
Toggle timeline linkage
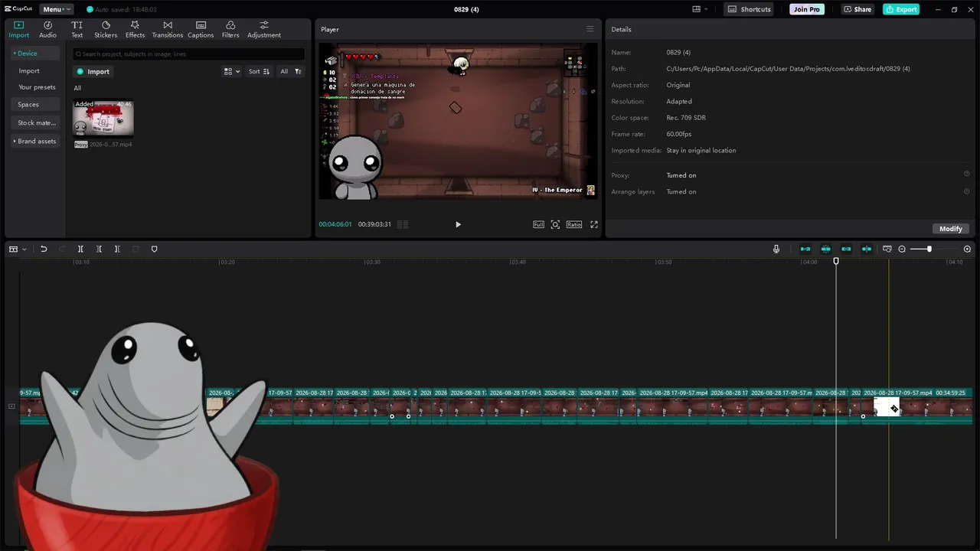tap(846, 249)
